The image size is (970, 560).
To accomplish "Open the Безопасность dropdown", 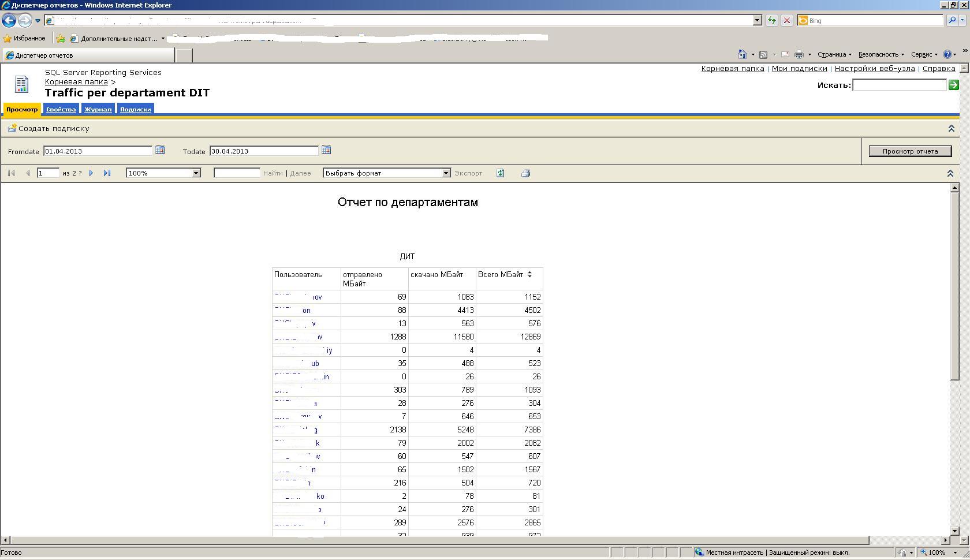I will pyautogui.click(x=879, y=54).
